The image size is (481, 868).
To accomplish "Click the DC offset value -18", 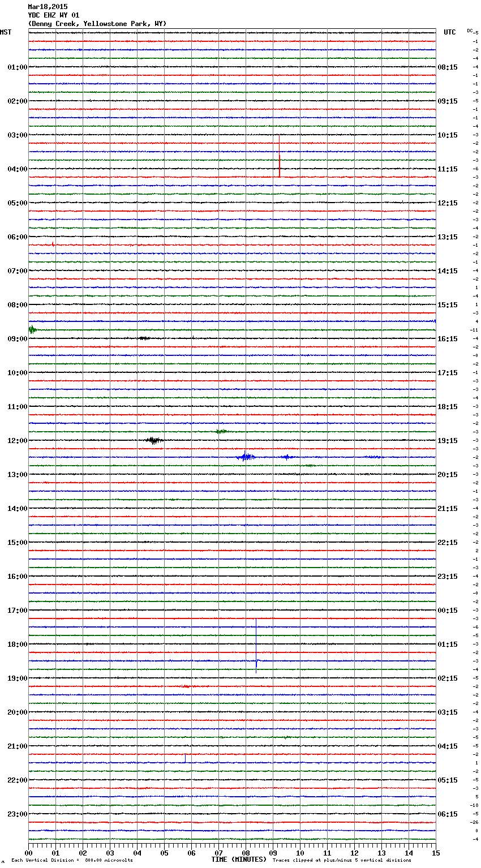I will 474,805.
